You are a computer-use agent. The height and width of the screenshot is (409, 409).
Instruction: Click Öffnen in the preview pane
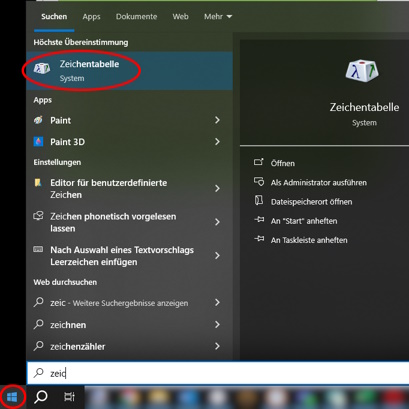point(283,163)
